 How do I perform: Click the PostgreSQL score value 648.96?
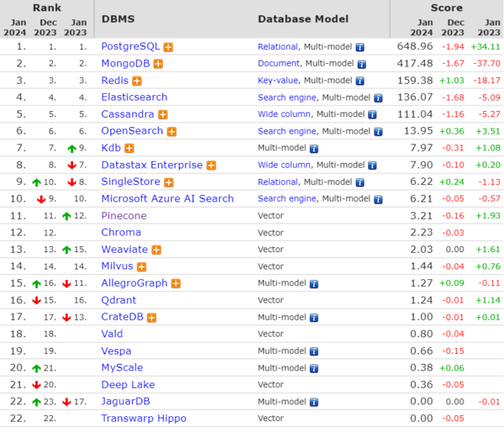(x=415, y=46)
